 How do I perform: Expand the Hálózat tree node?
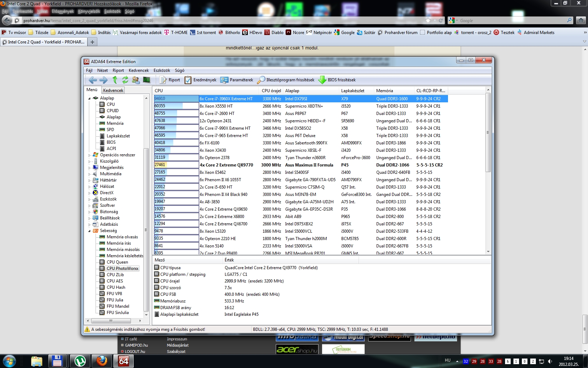coord(89,186)
